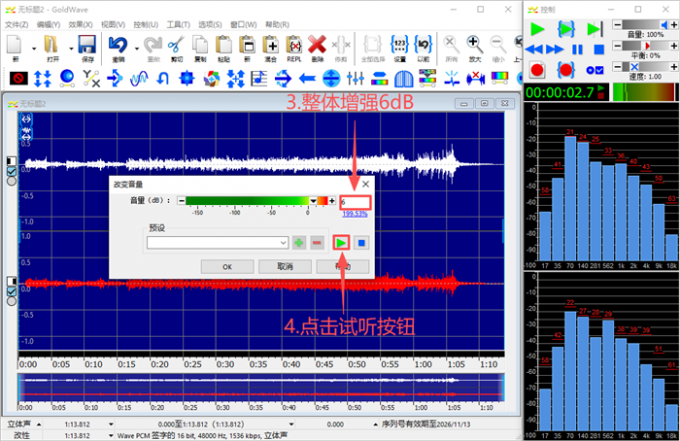Undo the last action with the blue arrow icon
The image size is (680, 441).
(118, 46)
